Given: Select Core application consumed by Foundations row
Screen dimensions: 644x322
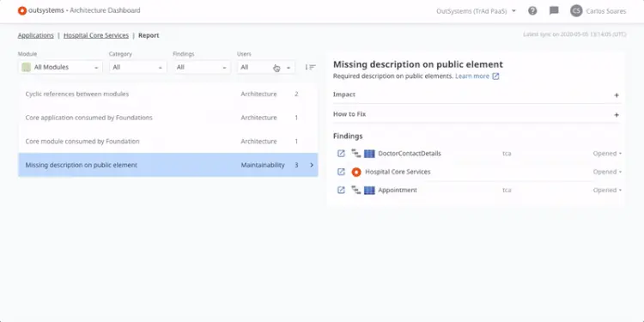Looking at the screenshot, I should coord(168,118).
